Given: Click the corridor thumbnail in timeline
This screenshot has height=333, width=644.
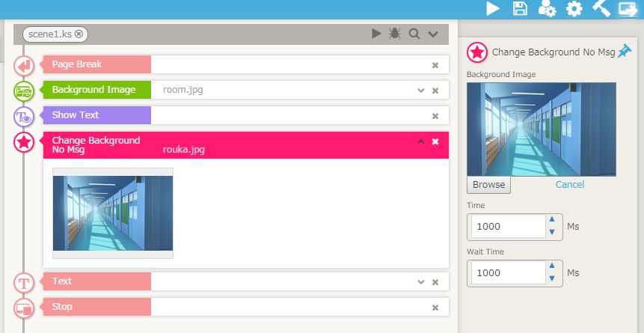Looking at the screenshot, I should coord(113,213).
